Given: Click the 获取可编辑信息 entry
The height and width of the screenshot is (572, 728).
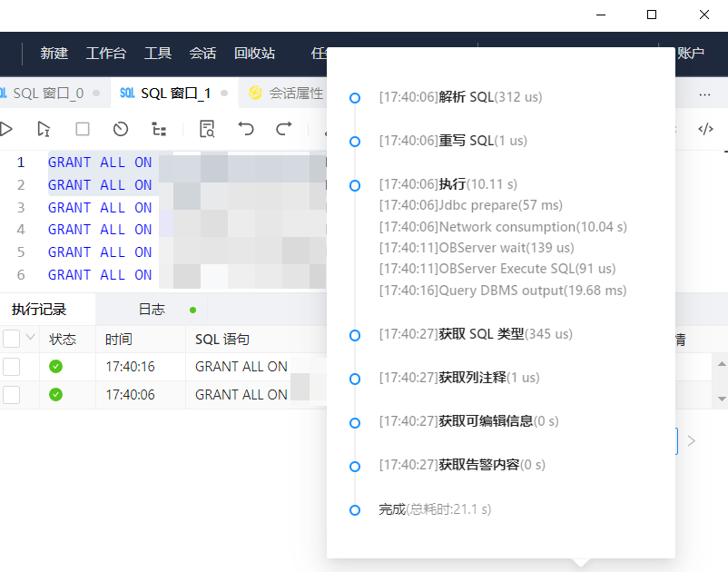Looking at the screenshot, I should pyautogui.click(x=468, y=421).
